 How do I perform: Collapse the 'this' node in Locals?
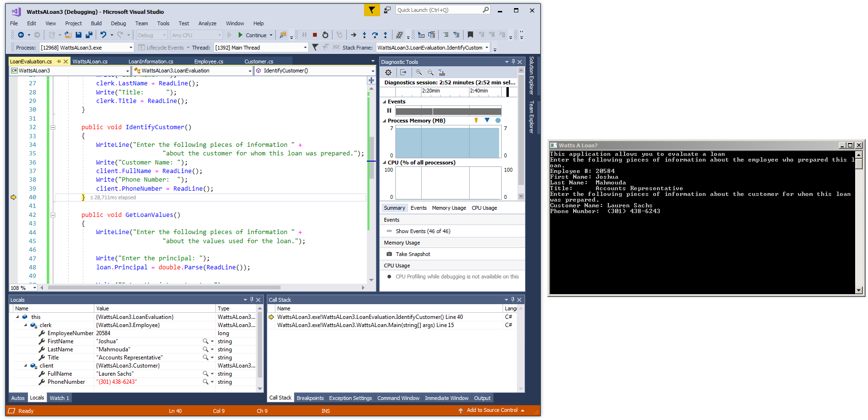(18, 317)
